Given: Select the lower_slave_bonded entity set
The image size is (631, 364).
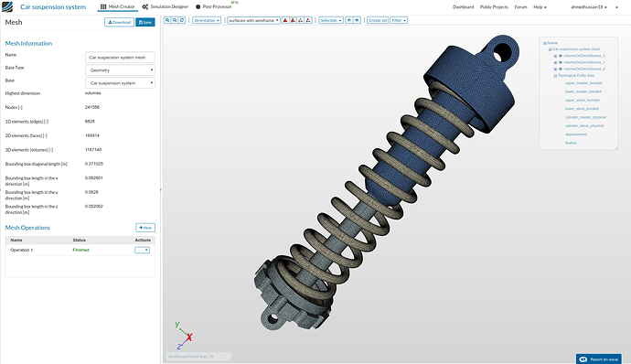Looking at the screenshot, I should pos(582,109).
